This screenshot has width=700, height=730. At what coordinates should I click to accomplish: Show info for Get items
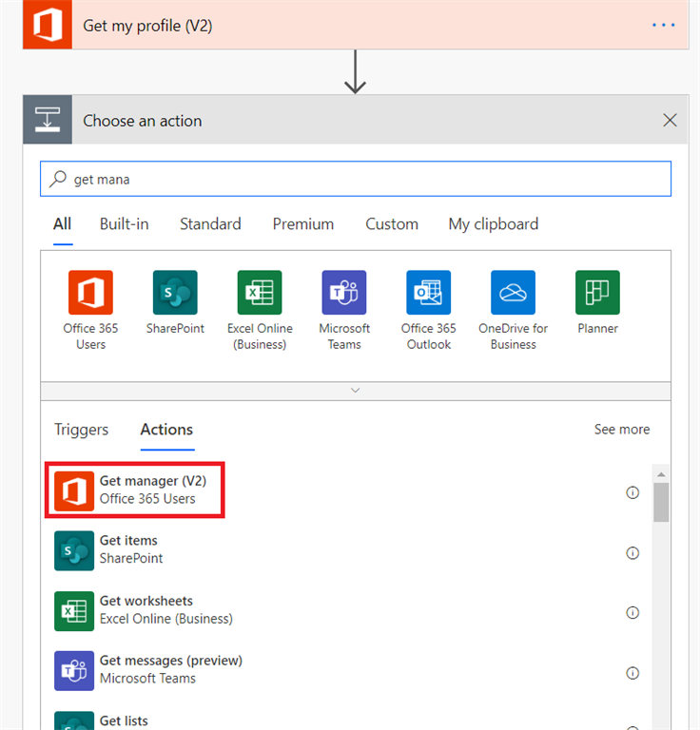click(632, 552)
